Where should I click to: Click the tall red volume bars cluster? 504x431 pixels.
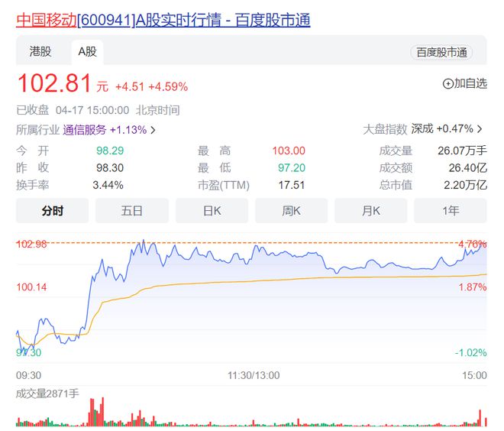click(96, 413)
